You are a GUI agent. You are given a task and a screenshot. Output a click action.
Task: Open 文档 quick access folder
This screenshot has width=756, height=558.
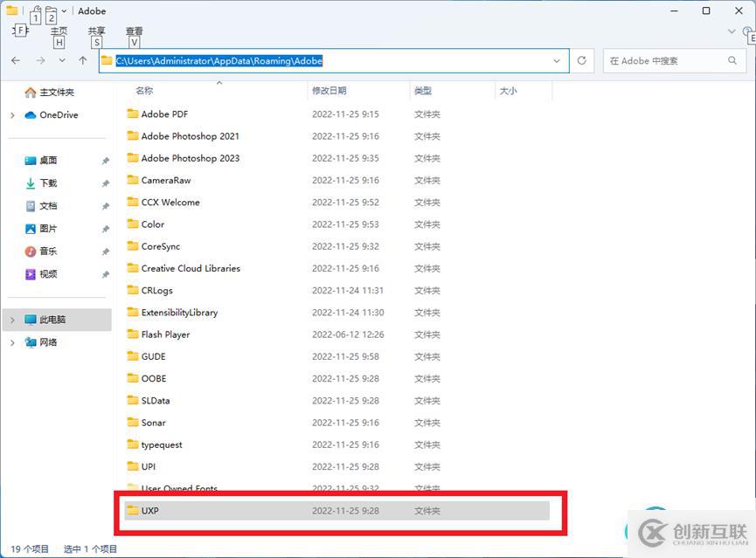48,206
